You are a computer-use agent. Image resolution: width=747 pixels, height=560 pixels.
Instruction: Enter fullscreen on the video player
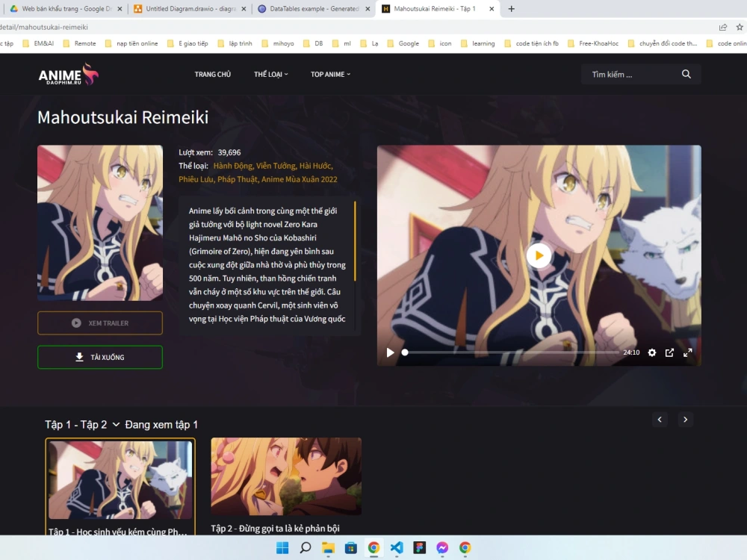coord(687,352)
